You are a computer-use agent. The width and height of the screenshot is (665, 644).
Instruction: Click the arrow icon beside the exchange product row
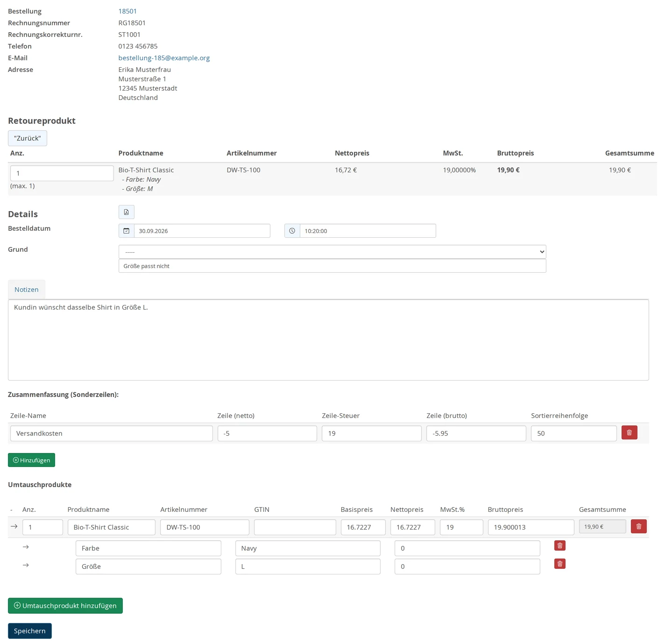click(14, 526)
